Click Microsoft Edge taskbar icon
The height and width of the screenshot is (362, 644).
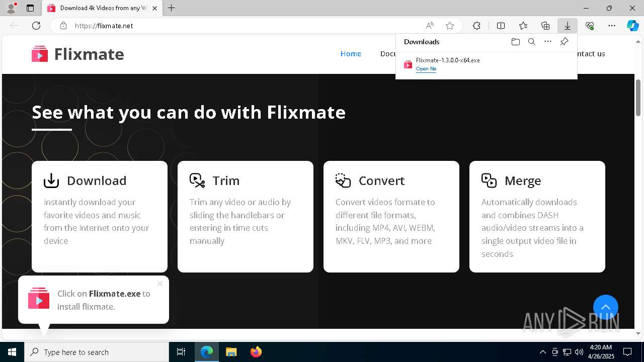[207, 352]
